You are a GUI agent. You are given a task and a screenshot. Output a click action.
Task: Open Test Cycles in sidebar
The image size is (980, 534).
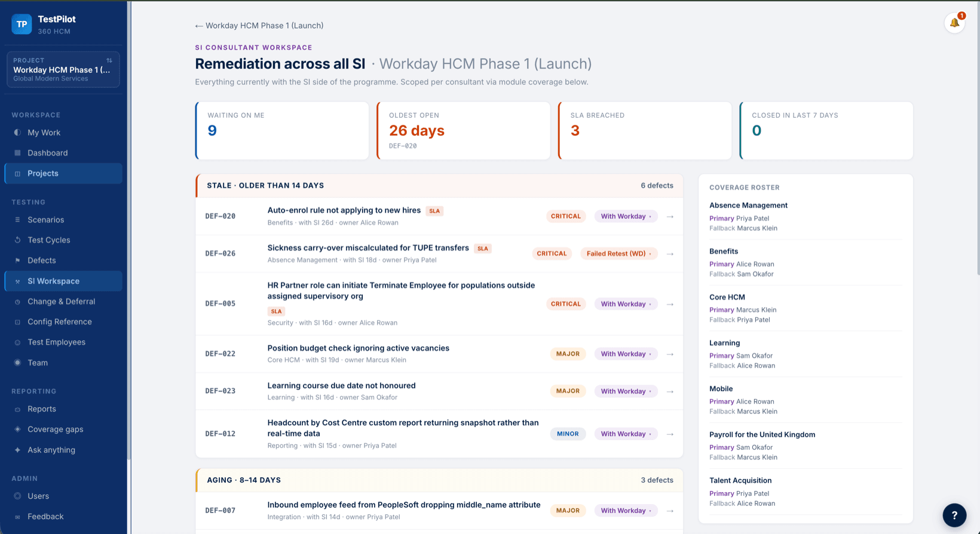tap(63, 240)
